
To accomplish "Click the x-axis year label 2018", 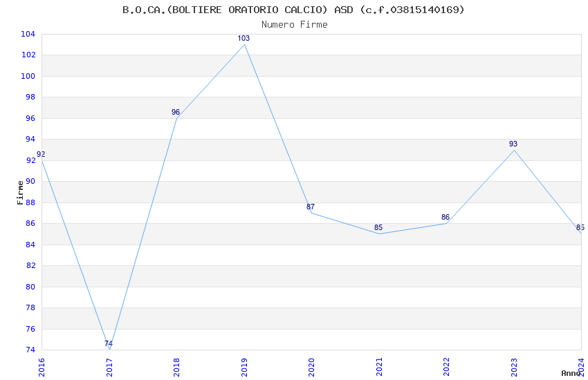I will pos(176,368).
